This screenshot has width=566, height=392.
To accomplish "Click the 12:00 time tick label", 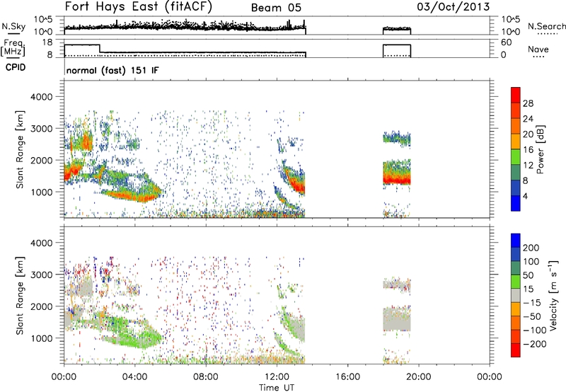I will (277, 377).
